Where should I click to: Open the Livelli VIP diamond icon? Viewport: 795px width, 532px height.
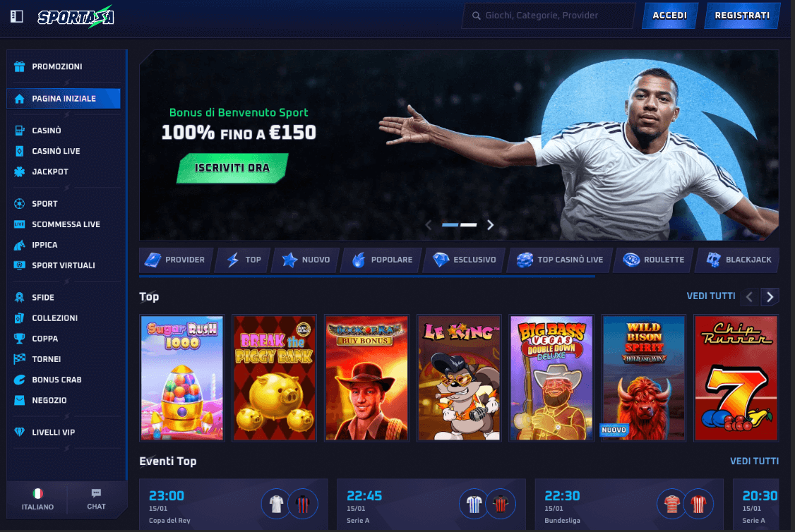pyautogui.click(x=19, y=433)
